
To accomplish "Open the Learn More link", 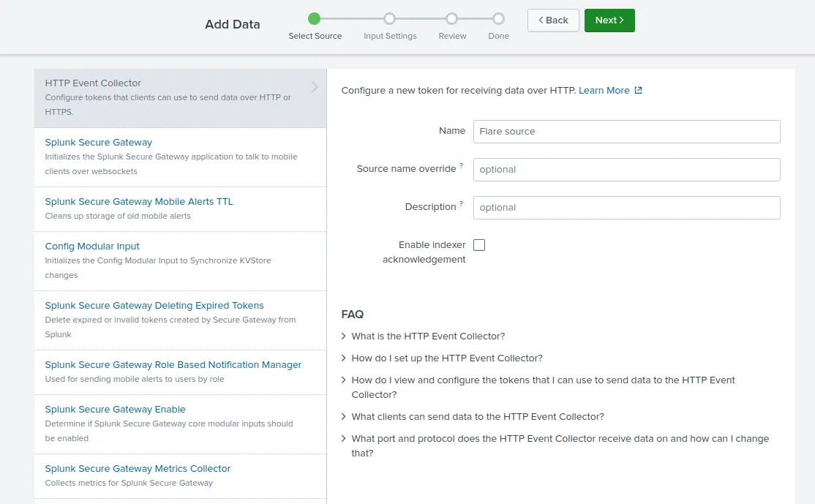I will [x=604, y=91].
